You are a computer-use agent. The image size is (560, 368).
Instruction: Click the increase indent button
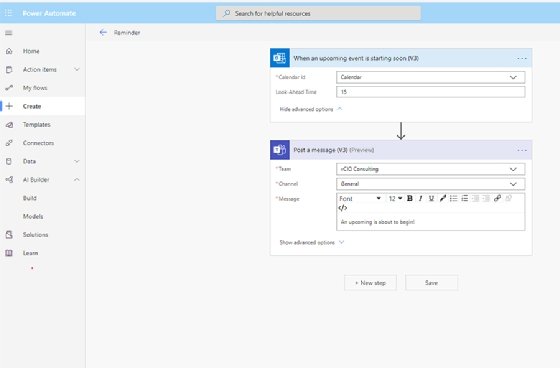coord(486,198)
